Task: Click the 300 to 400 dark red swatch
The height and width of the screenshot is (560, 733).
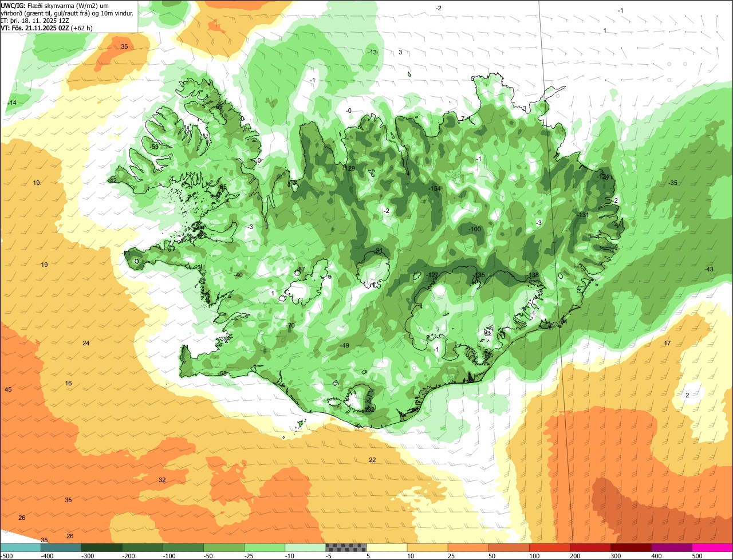Action: (630, 547)
